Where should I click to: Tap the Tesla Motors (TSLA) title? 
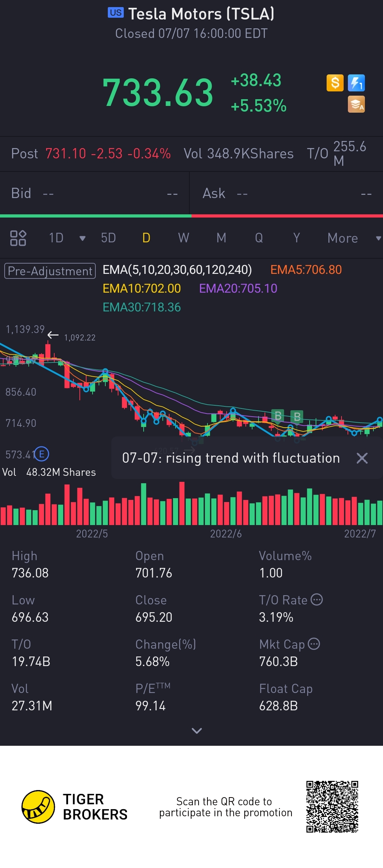point(201,14)
